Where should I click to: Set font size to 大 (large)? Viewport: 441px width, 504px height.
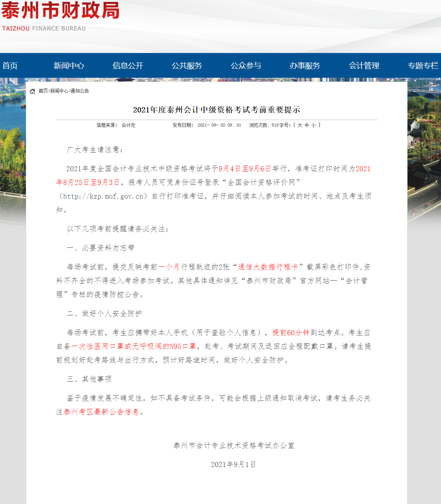[300, 125]
